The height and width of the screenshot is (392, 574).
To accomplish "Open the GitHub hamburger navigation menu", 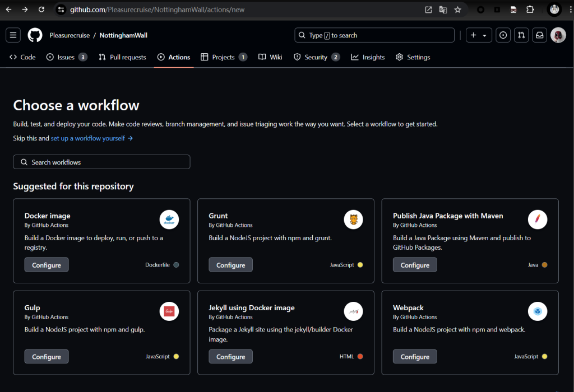I will (x=13, y=35).
